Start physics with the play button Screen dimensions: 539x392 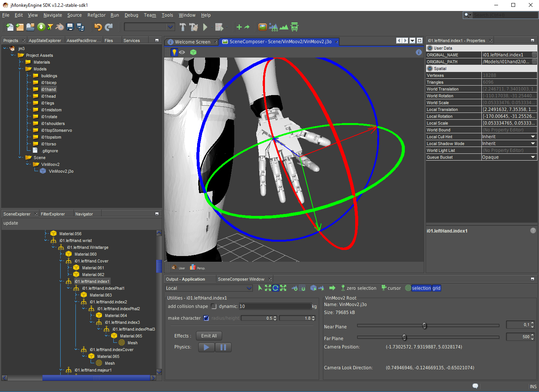pyautogui.click(x=206, y=347)
